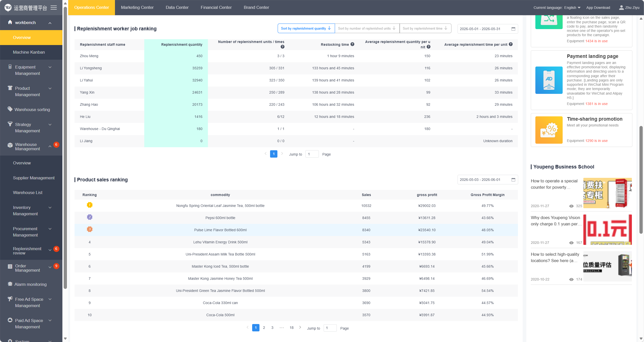Open article How to operate a special counter
Screen dimensions: 644x342
point(554,184)
